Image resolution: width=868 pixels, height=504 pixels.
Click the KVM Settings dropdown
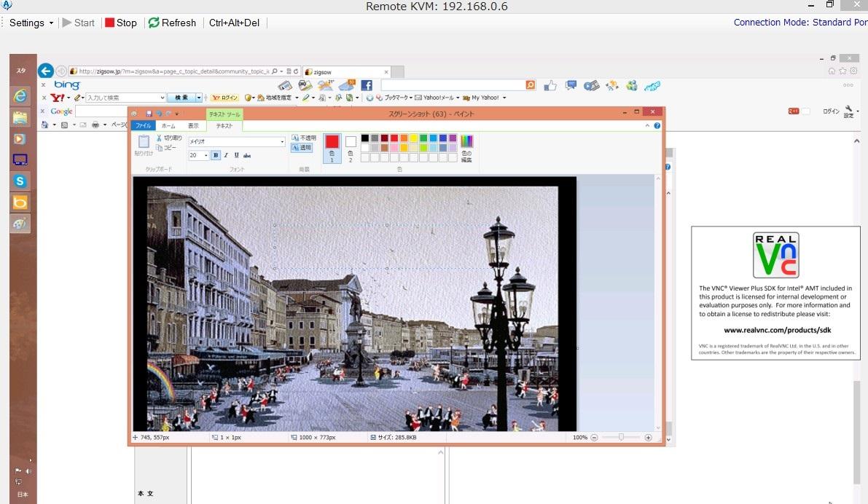point(31,23)
